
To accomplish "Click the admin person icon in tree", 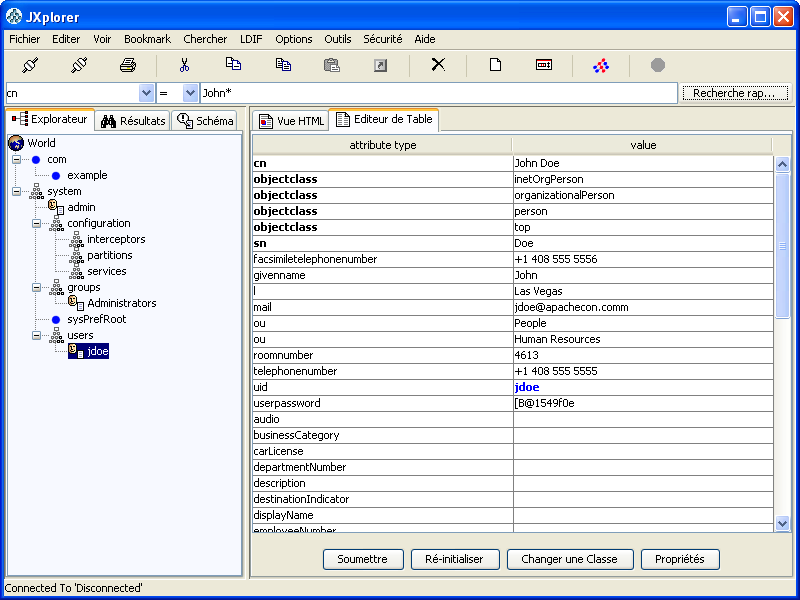I will pos(56,207).
